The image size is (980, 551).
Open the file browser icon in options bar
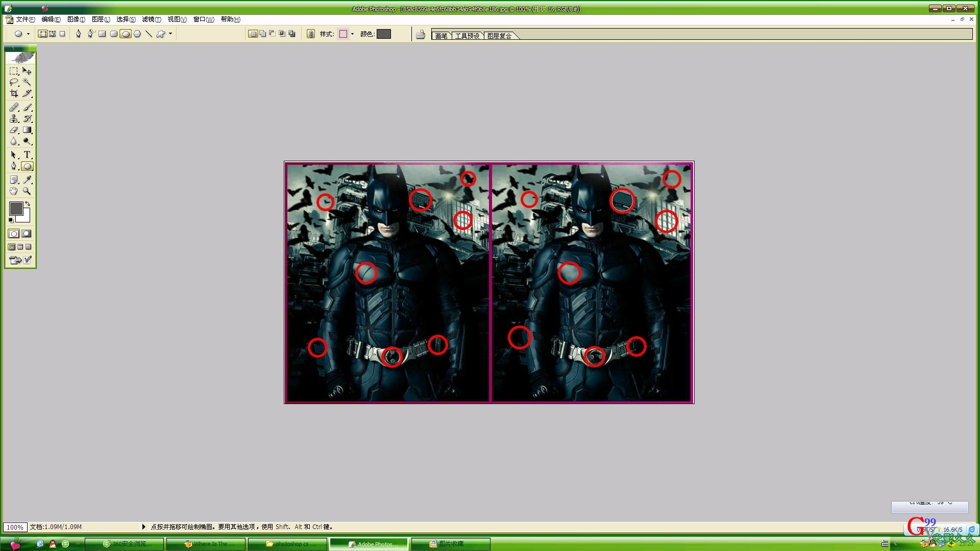421,34
